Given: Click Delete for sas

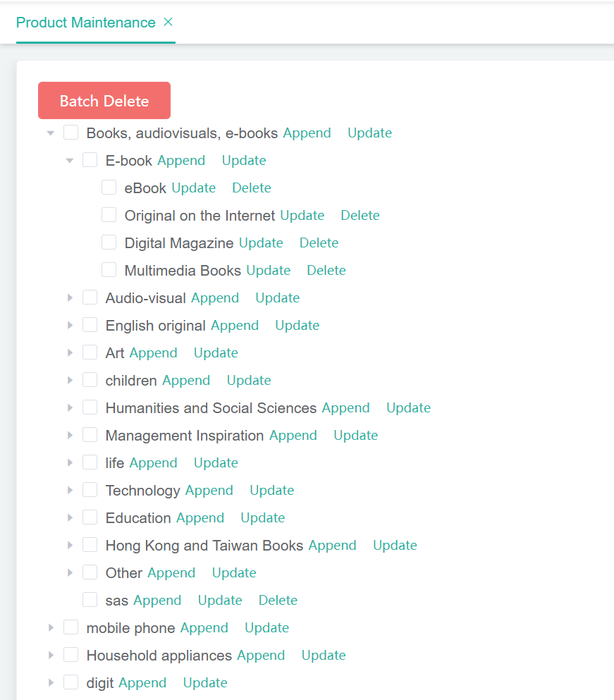Looking at the screenshot, I should (278, 600).
